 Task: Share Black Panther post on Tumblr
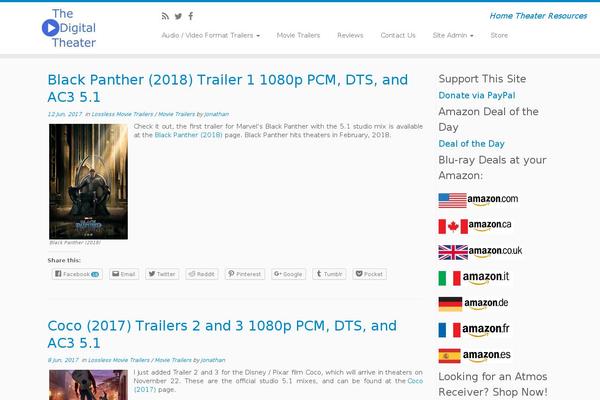click(x=329, y=274)
